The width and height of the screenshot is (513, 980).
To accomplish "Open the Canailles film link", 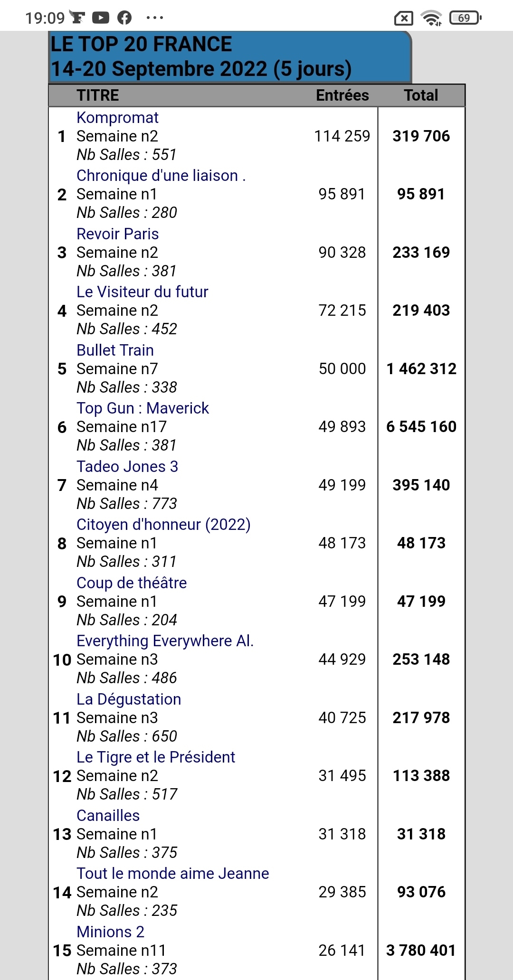I will (x=108, y=816).
